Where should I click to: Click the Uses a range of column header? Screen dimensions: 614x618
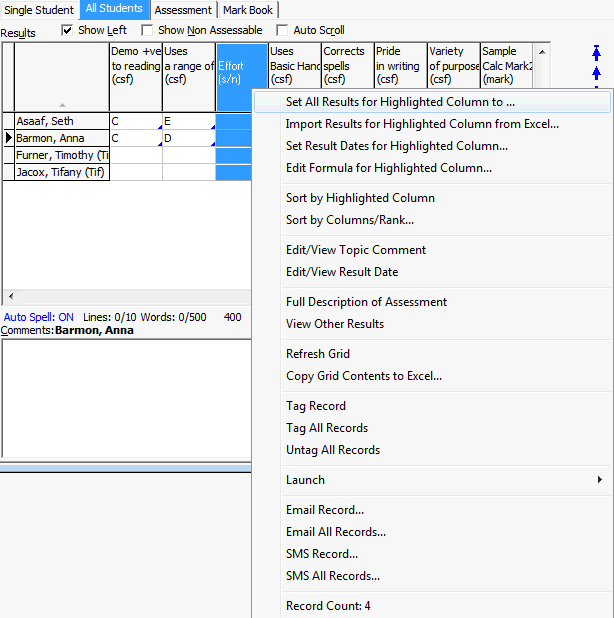coord(189,77)
